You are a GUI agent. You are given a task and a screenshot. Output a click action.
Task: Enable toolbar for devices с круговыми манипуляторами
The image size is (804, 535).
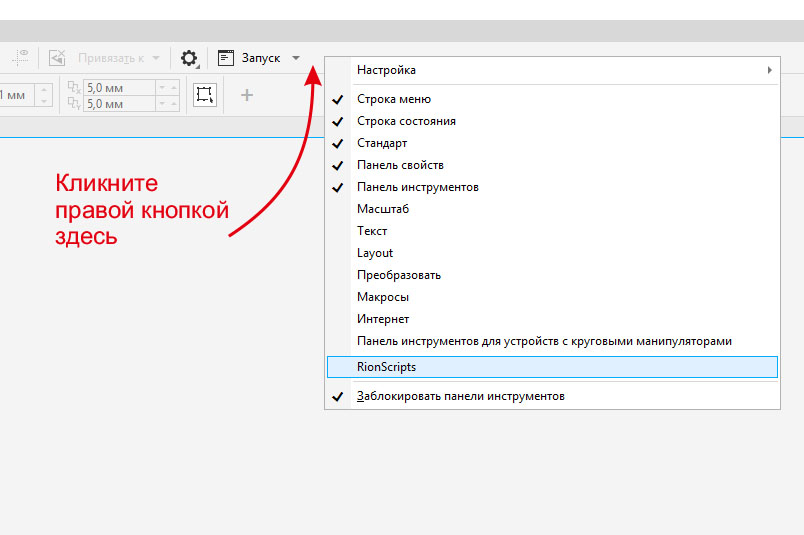552,342
